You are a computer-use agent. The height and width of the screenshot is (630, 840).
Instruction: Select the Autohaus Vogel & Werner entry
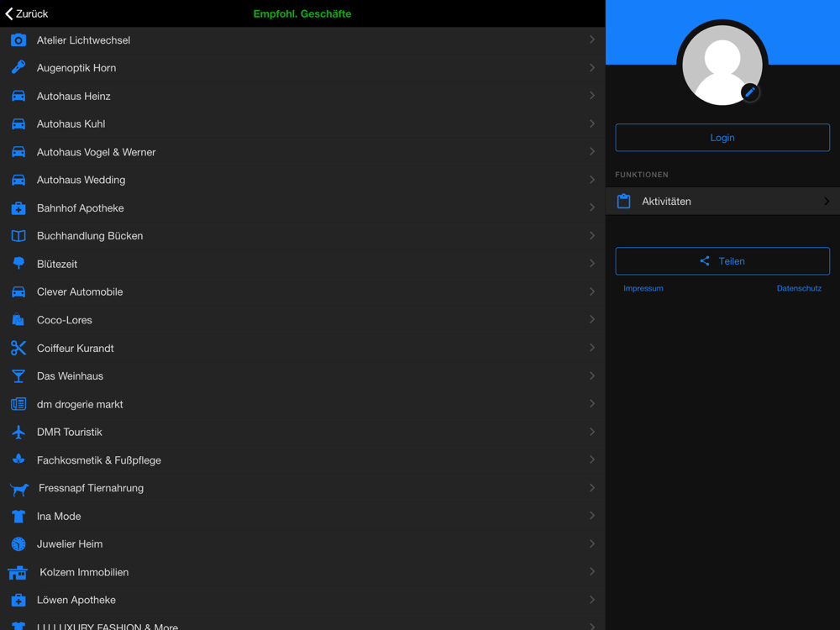302,152
